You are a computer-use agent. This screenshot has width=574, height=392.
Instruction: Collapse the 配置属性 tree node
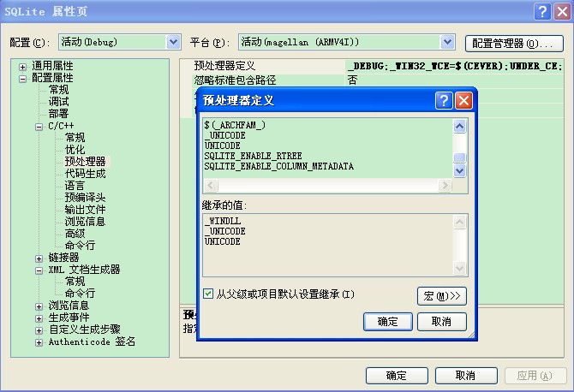point(22,79)
